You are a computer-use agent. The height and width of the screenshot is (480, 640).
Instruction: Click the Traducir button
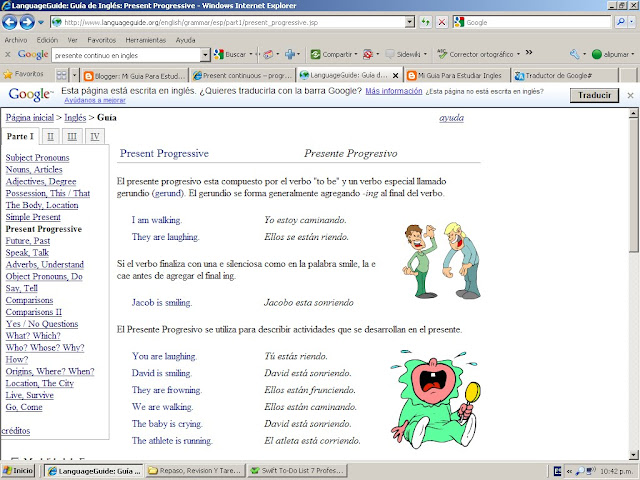tap(594, 95)
